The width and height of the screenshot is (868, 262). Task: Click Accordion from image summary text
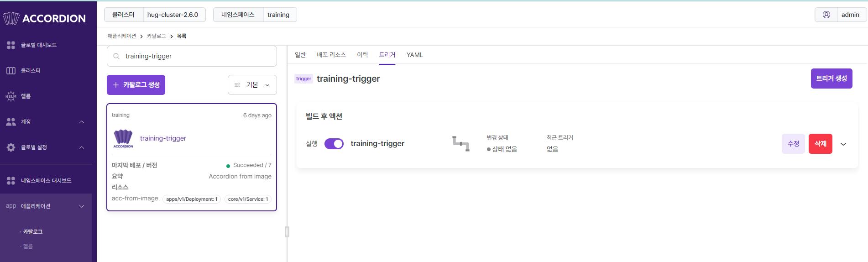240,177
